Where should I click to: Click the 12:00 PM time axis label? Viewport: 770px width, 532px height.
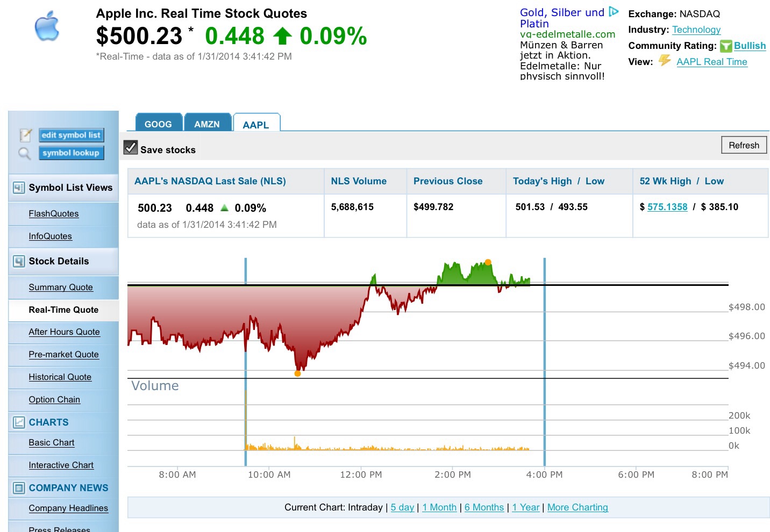pos(361,475)
